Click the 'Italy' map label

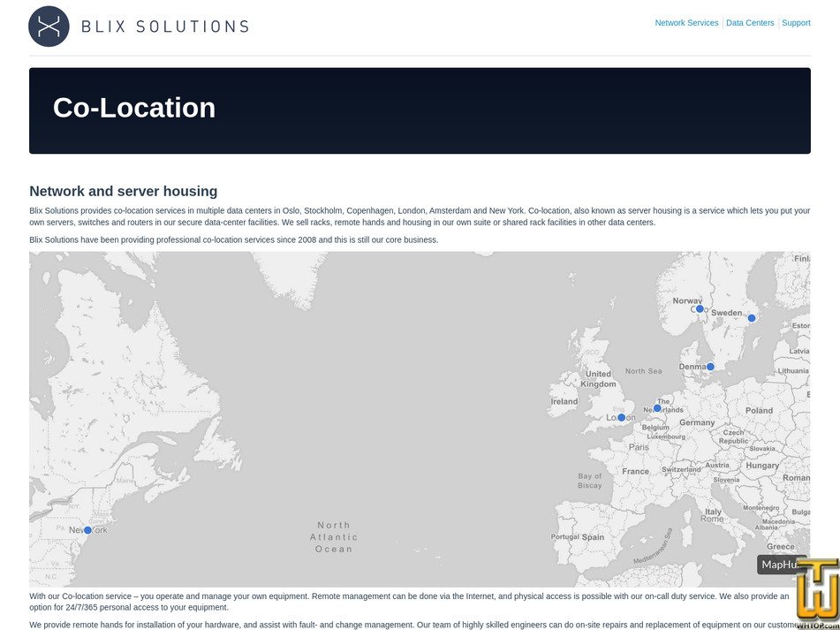(713, 512)
